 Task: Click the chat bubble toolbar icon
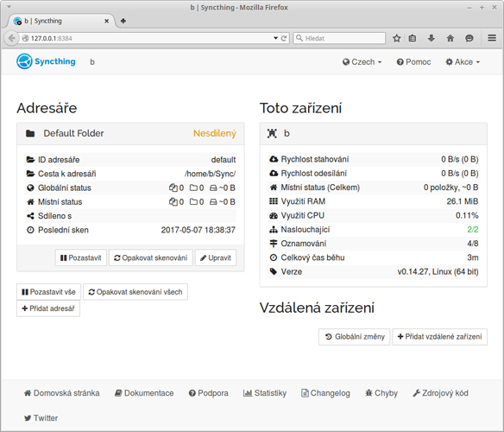click(x=469, y=38)
